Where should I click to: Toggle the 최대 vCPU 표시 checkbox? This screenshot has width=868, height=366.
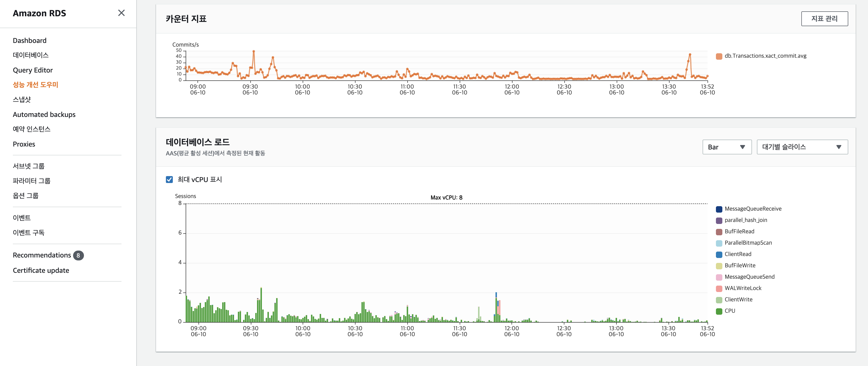pos(169,180)
